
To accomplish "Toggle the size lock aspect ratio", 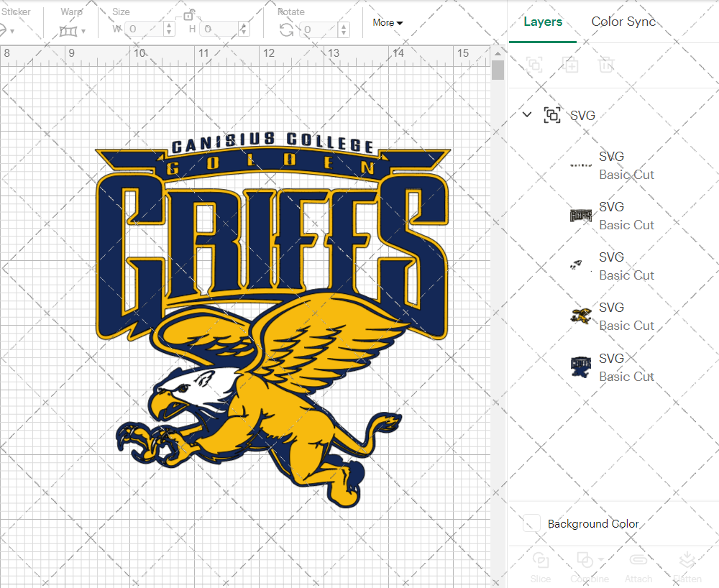I will [188, 14].
